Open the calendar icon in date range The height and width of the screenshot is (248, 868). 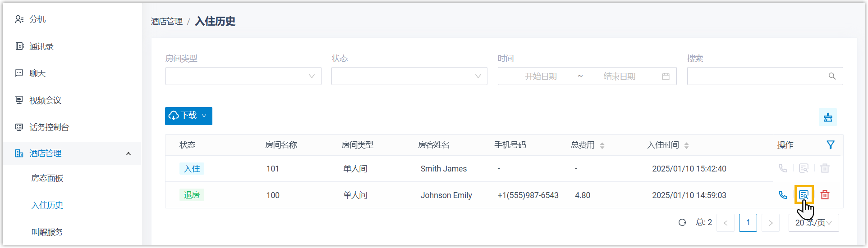666,77
